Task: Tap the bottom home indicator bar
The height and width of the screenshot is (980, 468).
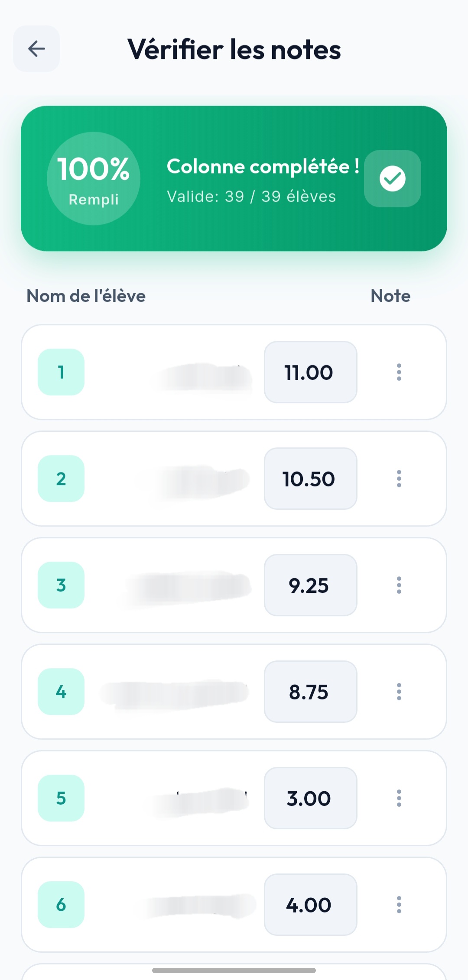Action: point(234,970)
